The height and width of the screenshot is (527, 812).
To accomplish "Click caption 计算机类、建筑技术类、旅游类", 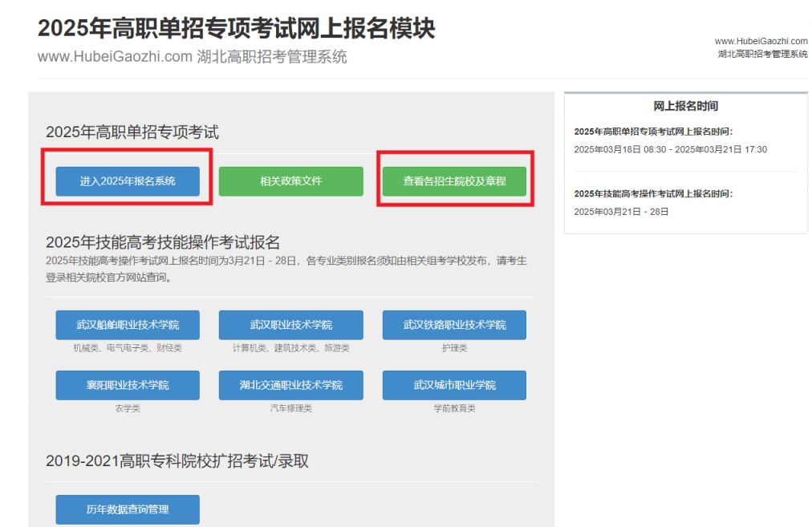I will 291,348.
